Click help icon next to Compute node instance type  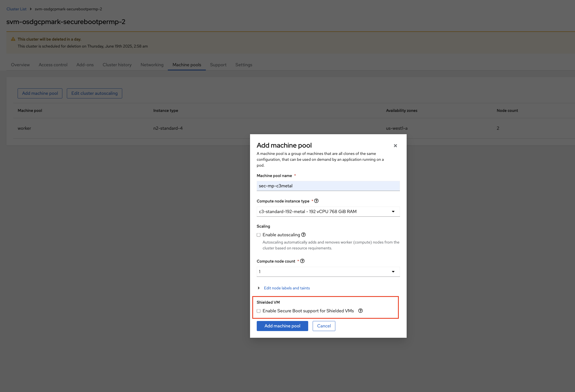[316, 201]
